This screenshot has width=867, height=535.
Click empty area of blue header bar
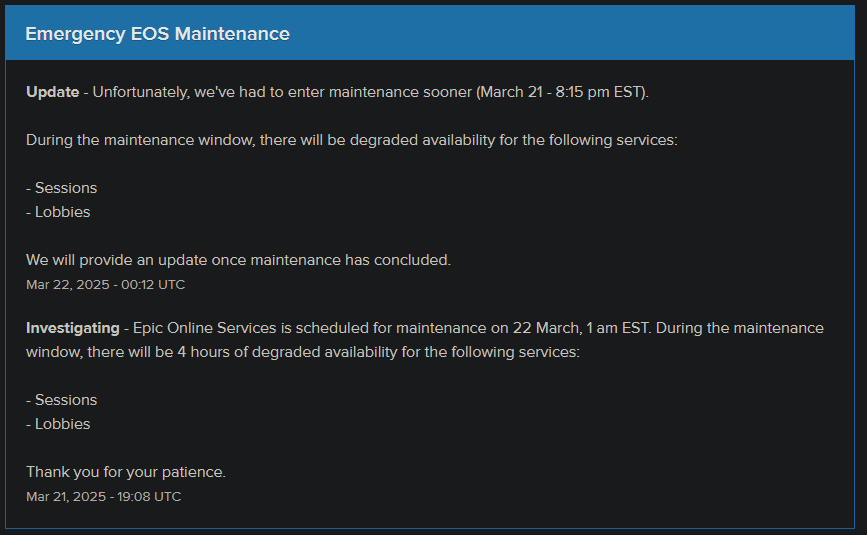[570, 33]
